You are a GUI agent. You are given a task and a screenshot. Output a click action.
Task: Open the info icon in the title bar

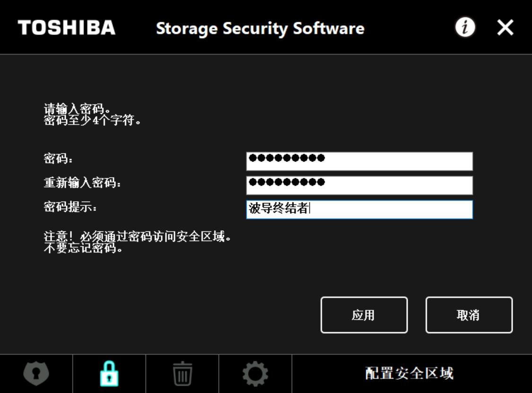466,27
